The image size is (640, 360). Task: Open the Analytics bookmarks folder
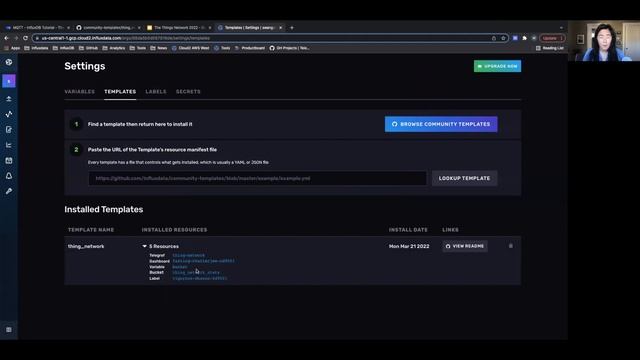113,48
